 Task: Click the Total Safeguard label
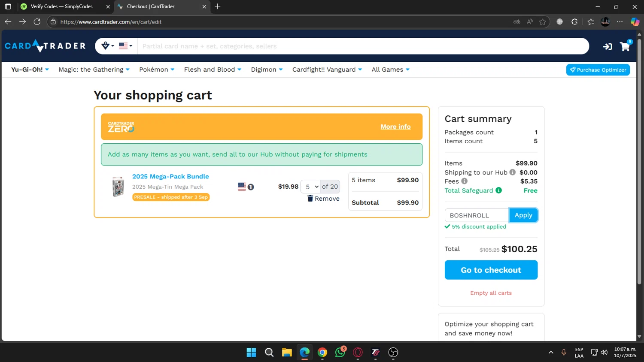click(x=469, y=190)
